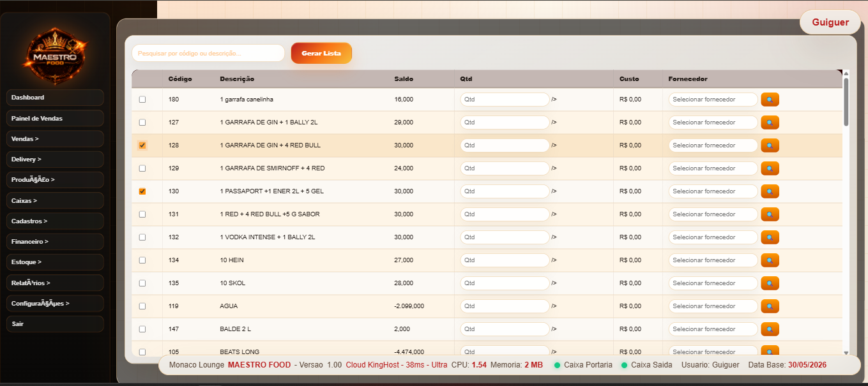Check the box for AGUA
The image size is (868, 386).
142,306
